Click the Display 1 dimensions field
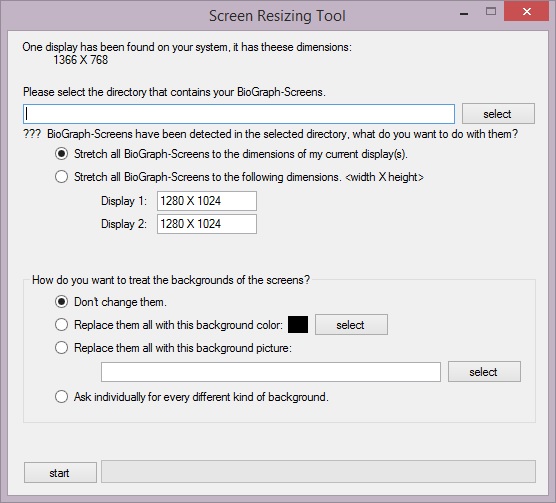The image size is (556, 503). click(207, 201)
